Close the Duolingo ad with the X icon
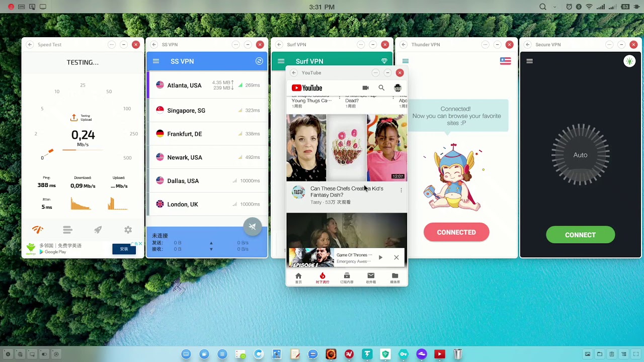The image size is (644, 362). (140, 243)
